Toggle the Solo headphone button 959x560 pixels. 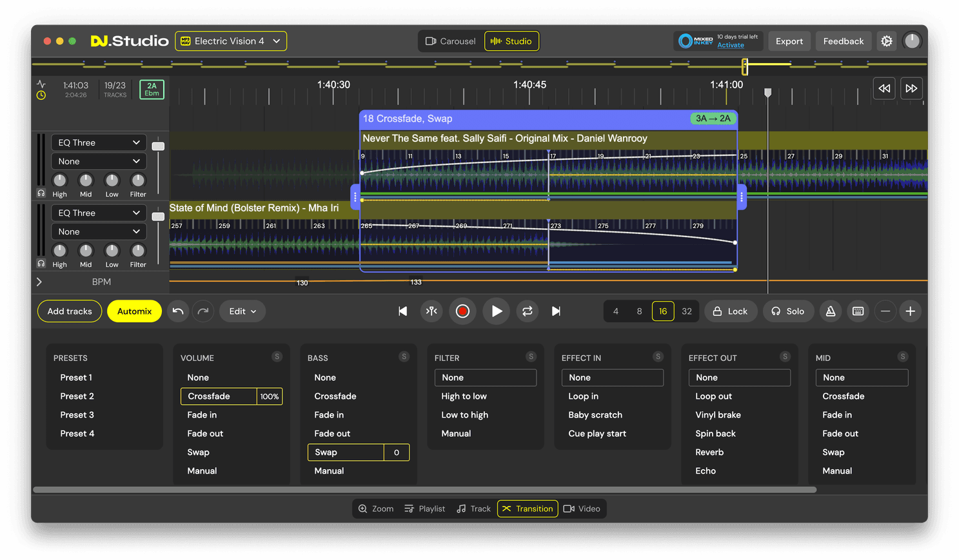click(788, 311)
